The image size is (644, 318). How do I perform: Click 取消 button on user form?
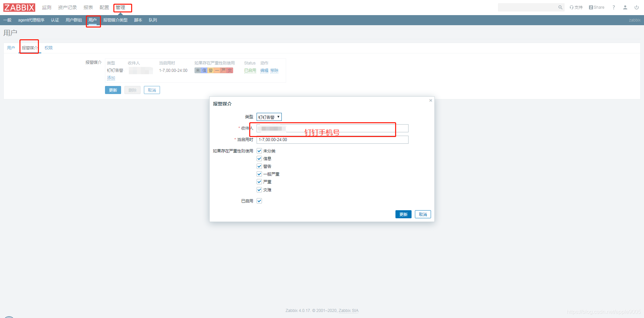click(152, 90)
